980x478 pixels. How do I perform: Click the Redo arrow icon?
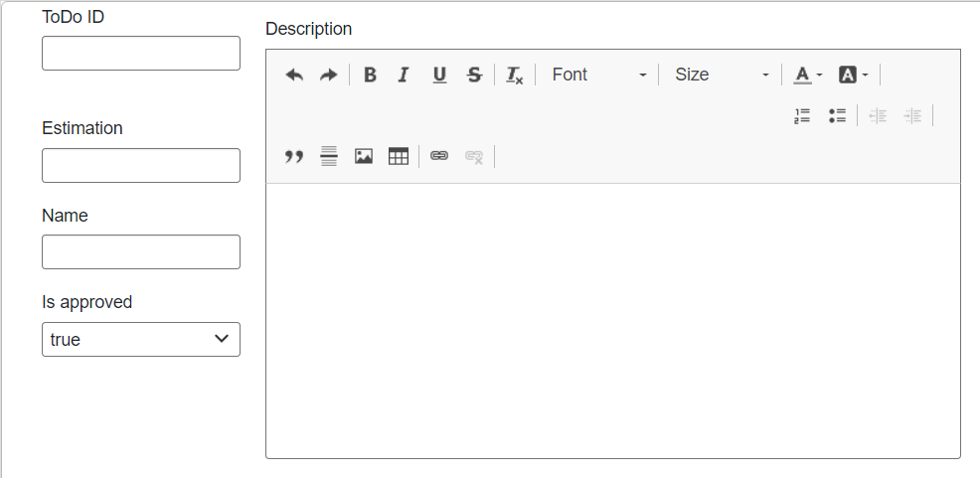click(x=328, y=76)
